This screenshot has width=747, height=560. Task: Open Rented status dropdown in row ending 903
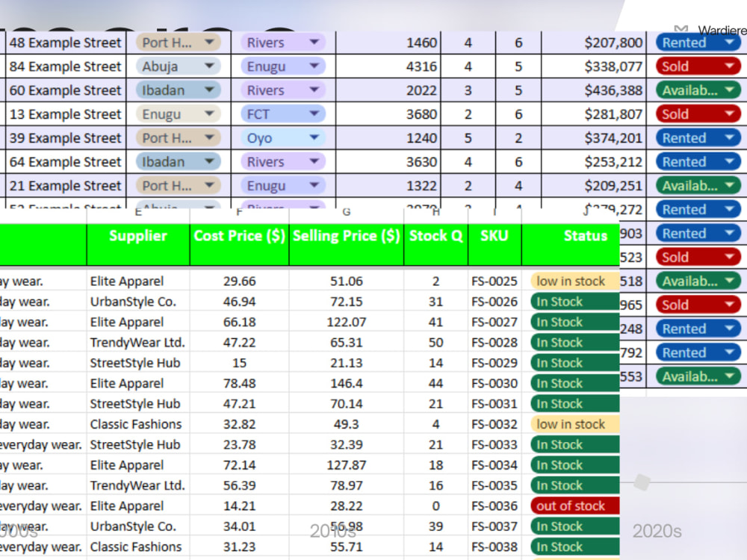(698, 233)
